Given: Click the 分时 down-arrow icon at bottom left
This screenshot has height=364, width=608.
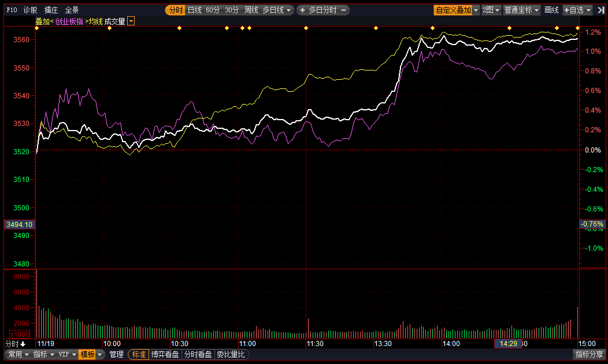Looking at the screenshot, I should click(x=23, y=344).
